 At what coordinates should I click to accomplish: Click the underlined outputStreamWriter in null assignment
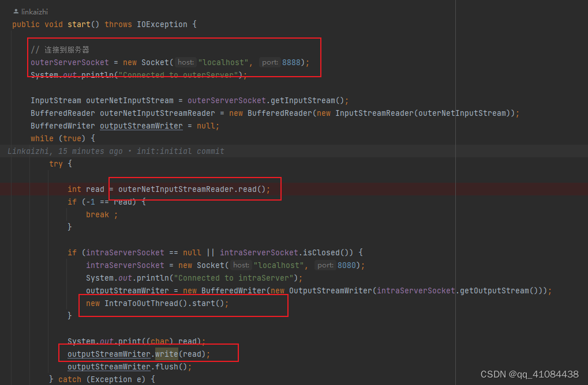pos(141,126)
